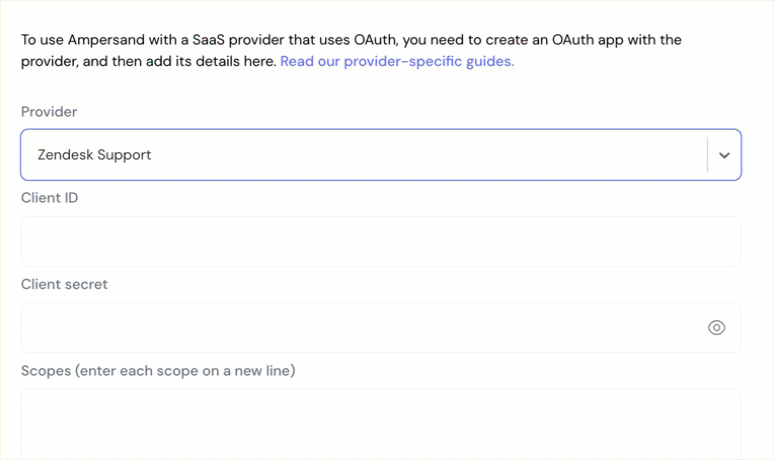Click the selected value text Zendesk Support

(94, 155)
